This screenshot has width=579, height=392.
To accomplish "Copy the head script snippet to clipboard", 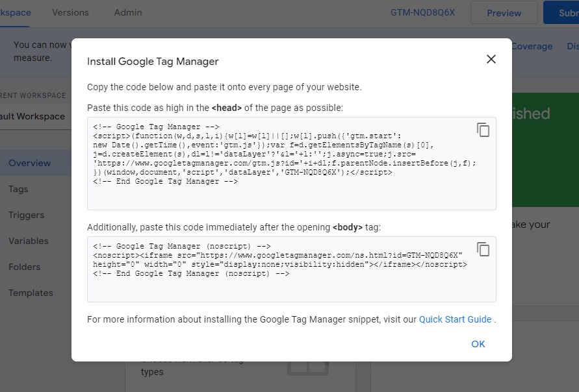I will (483, 130).
